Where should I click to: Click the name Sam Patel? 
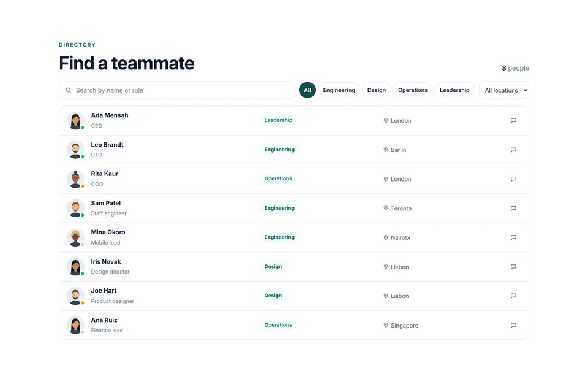tap(106, 203)
